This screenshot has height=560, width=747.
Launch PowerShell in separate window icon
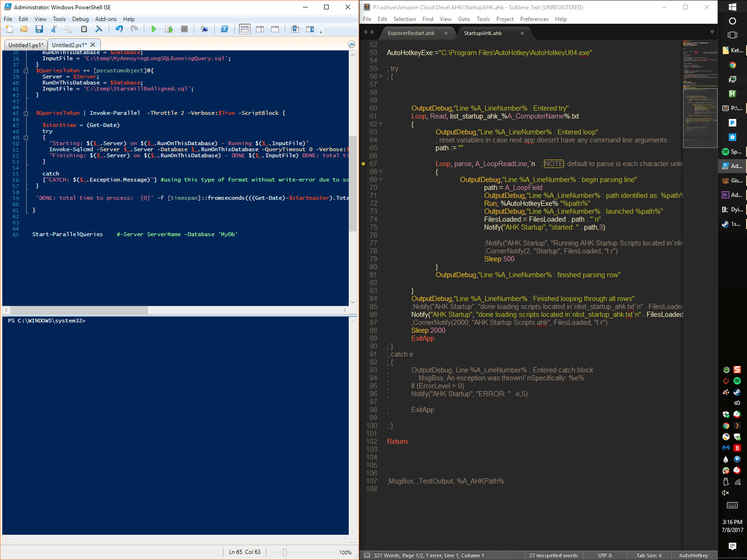pos(224,29)
